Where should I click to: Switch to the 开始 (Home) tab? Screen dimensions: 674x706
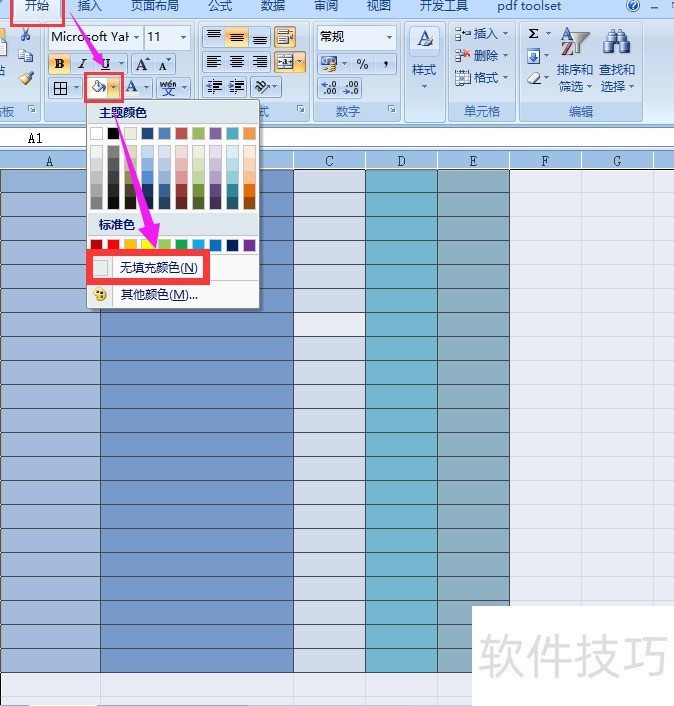tap(37, 6)
